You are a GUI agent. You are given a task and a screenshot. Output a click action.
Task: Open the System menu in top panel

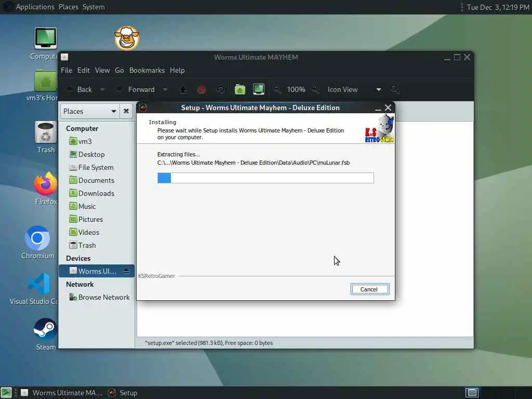point(94,7)
